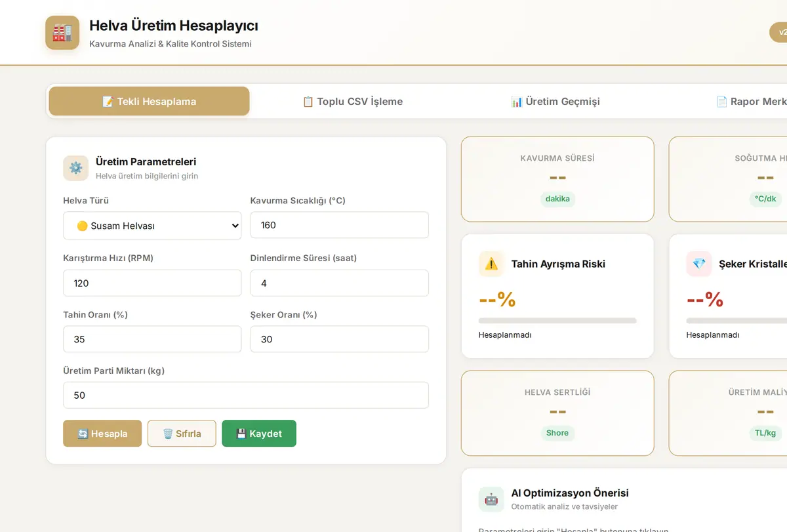787x532 pixels.
Task: Click the Tahin Ayrışma Riski progress bar
Action: tap(557, 321)
